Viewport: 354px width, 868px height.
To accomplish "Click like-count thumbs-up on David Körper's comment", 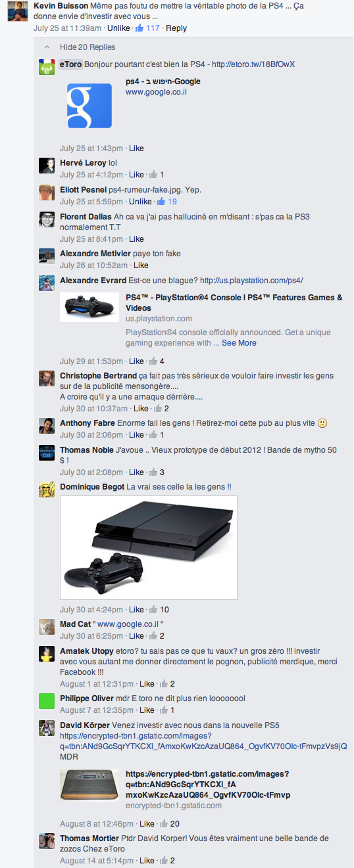I will click(164, 824).
